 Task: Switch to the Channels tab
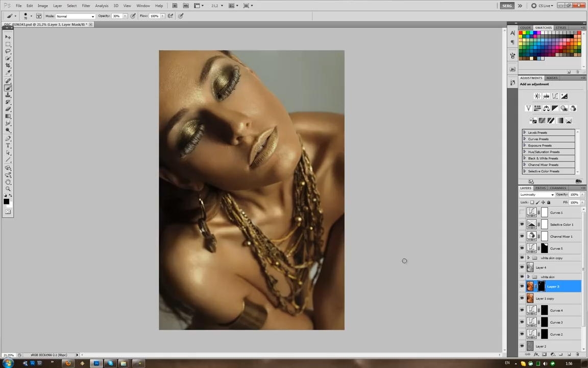pyautogui.click(x=558, y=188)
